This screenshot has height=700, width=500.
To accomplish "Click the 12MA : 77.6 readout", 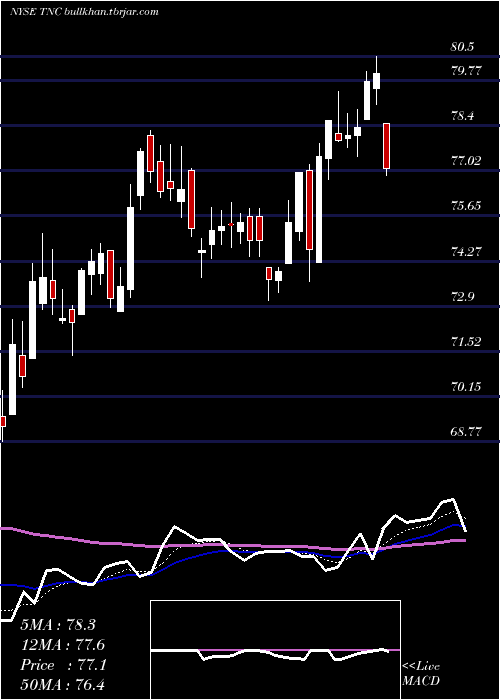I will click(x=63, y=645).
